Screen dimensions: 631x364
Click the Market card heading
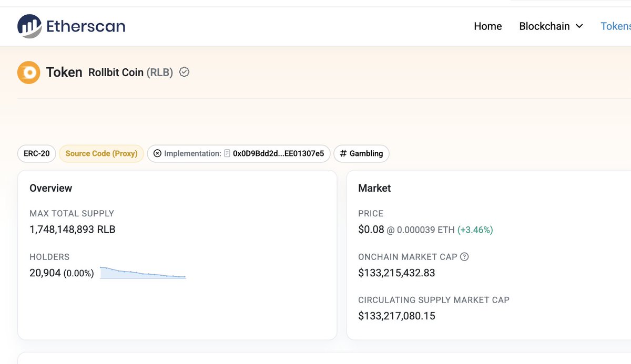tap(374, 188)
